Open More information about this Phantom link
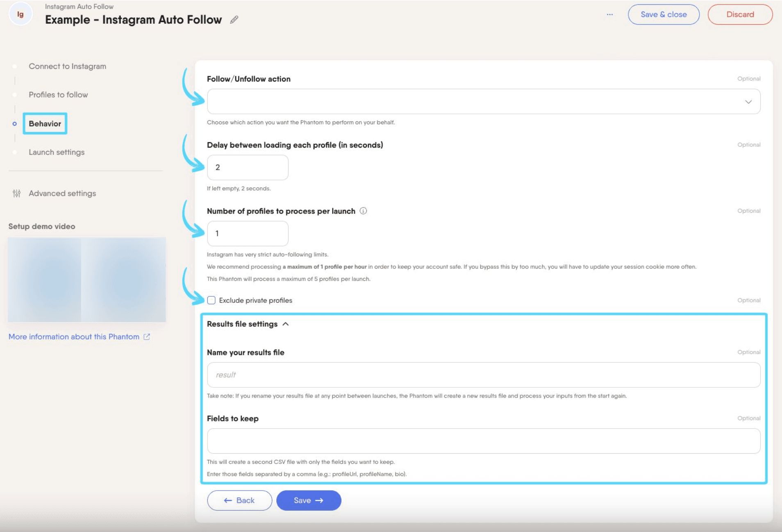This screenshot has width=782, height=532. [74, 336]
